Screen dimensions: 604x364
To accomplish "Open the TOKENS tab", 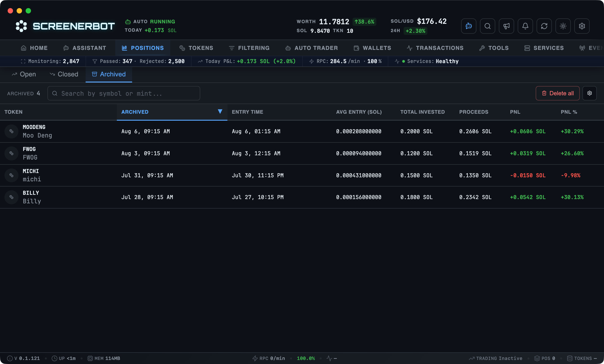I will [196, 48].
